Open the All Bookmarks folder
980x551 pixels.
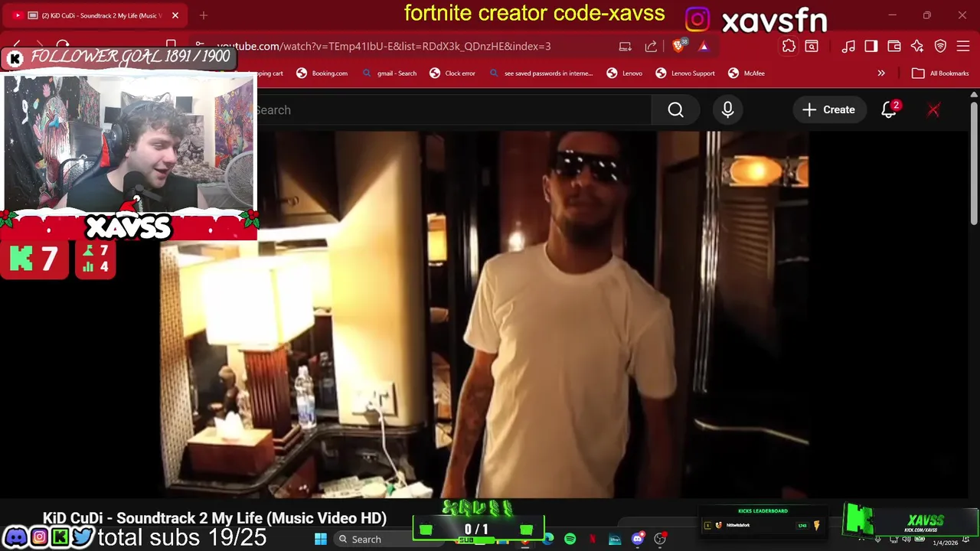[x=940, y=73]
